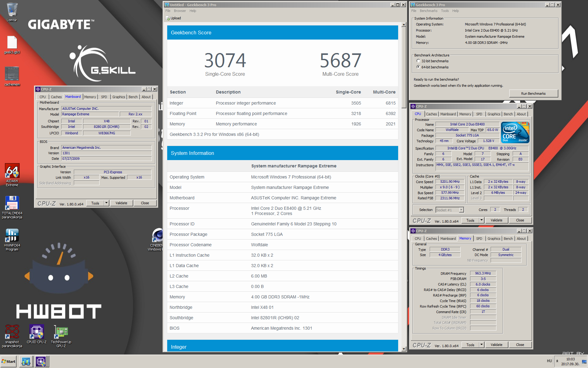Screen dimensions: 588x368
Task: Switch to Graphics tab in CPU CPU-Z window
Action: click(x=494, y=114)
